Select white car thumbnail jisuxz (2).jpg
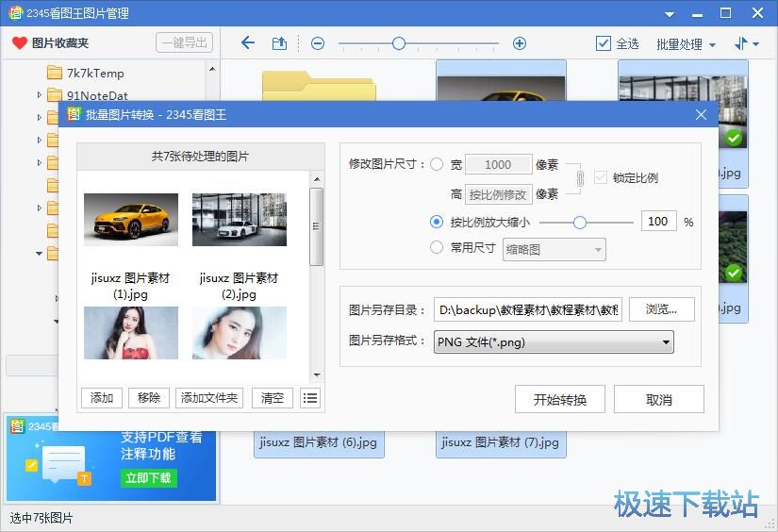The height and width of the screenshot is (532, 778). pos(240,220)
